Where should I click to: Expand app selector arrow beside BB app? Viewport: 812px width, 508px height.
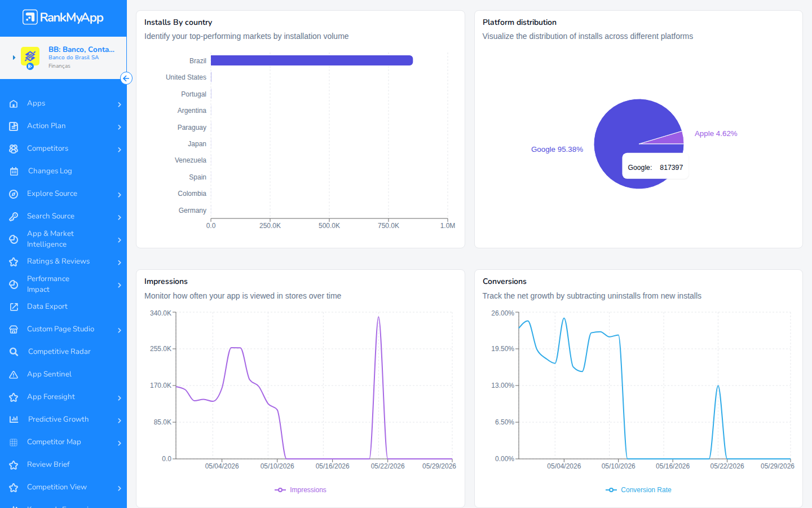coord(14,58)
